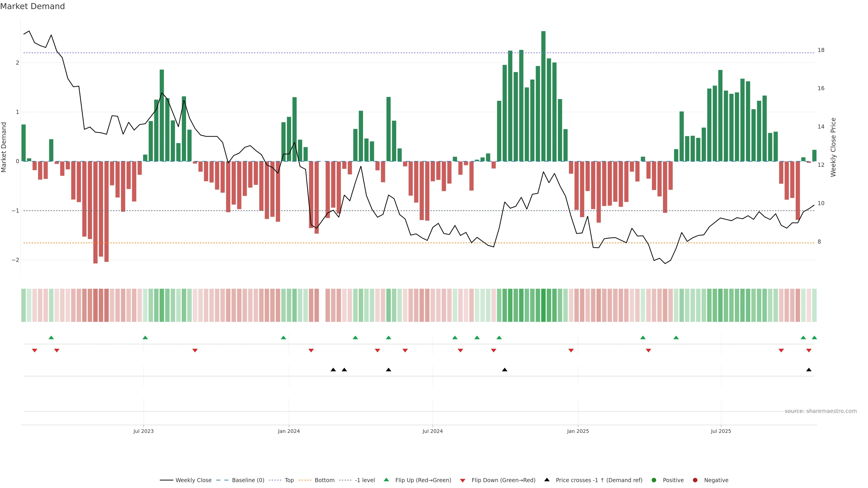This screenshot has width=868, height=488.
Task: Click the black triangle Price crosses legend icon
Action: point(547,480)
